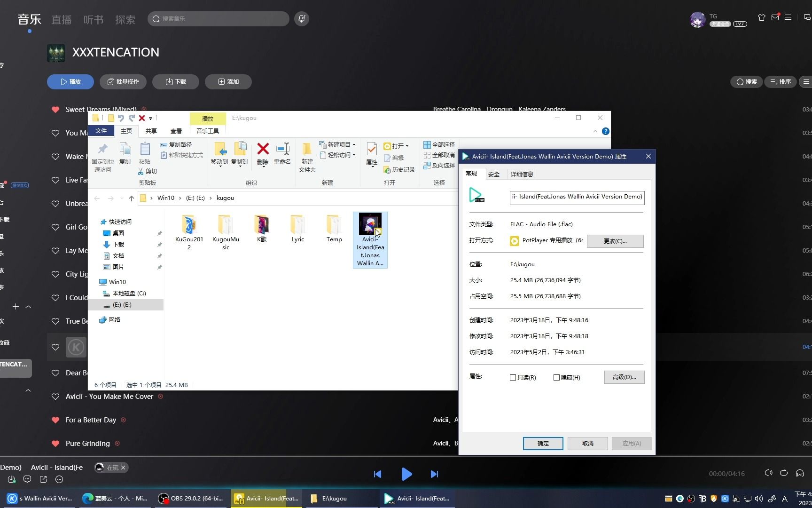Switch to View (查看) ribbon tab
The height and width of the screenshot is (508, 812).
(176, 131)
